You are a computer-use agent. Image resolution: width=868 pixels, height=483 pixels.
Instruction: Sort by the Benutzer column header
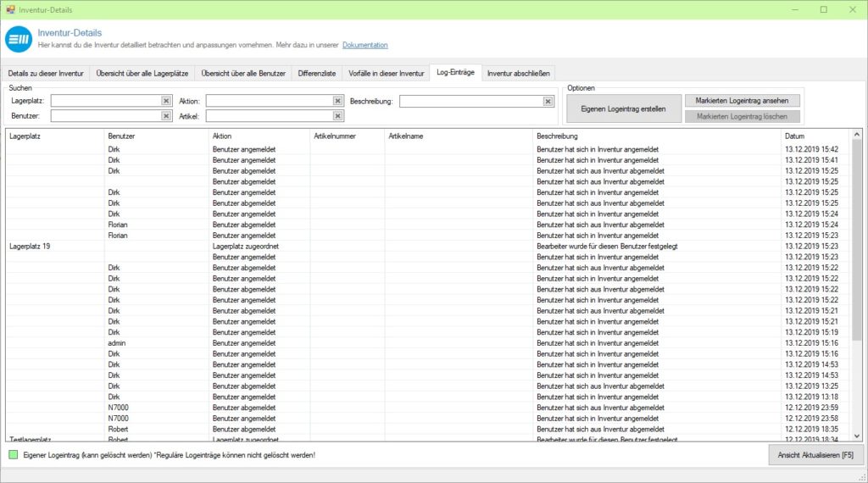tap(156, 136)
